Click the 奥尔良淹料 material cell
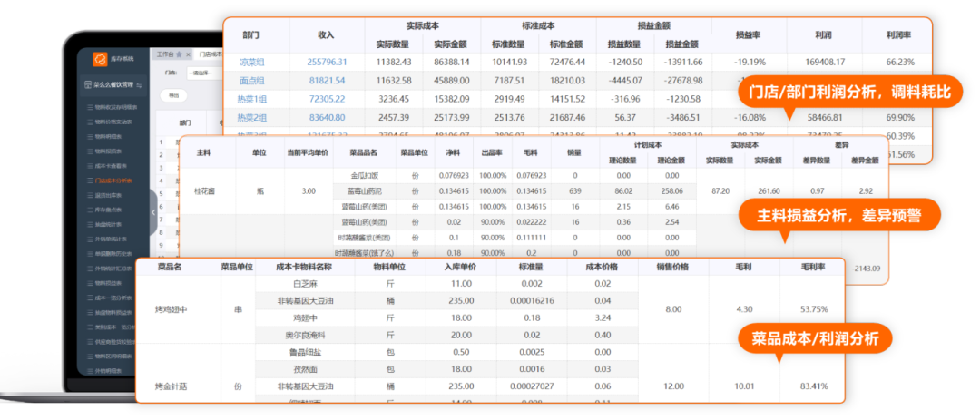The width and height of the screenshot is (980, 420). coord(305,335)
